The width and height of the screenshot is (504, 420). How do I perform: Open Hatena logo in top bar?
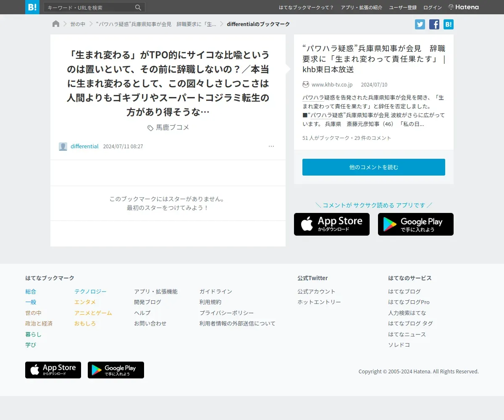(x=463, y=7)
